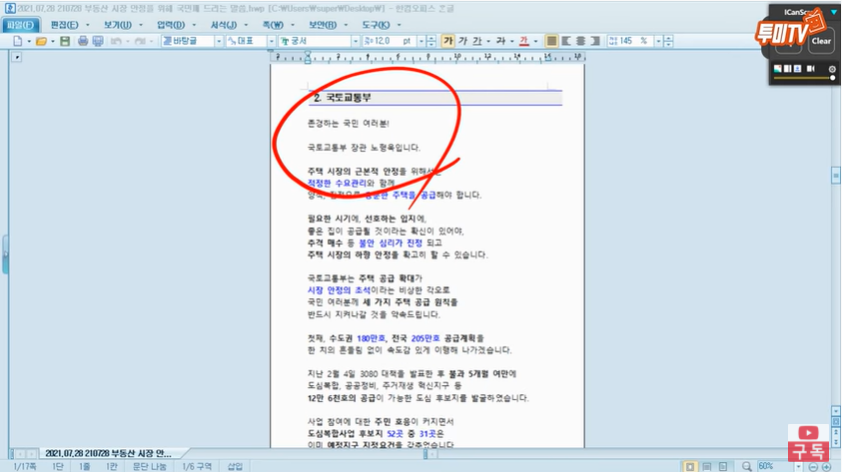This screenshot has height=472, width=842.
Task: Open the 도구(K) menu
Action: (x=375, y=25)
